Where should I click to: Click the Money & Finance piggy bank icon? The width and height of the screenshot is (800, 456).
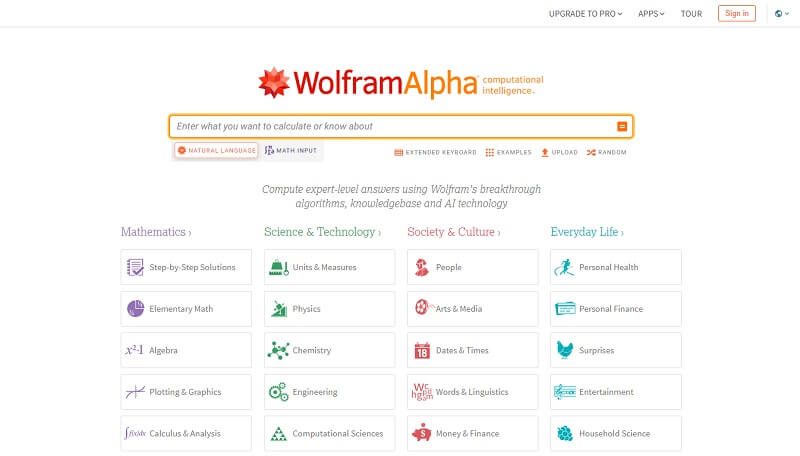[422, 433]
